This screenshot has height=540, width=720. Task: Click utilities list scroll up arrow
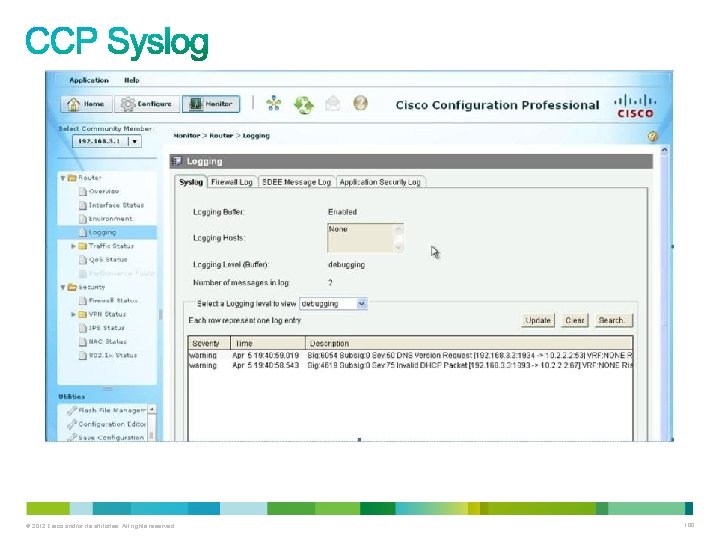coord(152,409)
